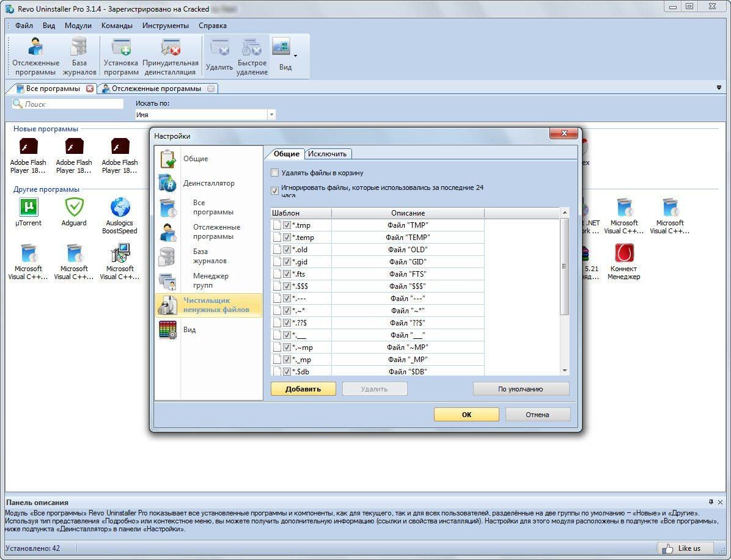
Task: Uncheck the *.old pattern checkbox
Action: point(287,249)
